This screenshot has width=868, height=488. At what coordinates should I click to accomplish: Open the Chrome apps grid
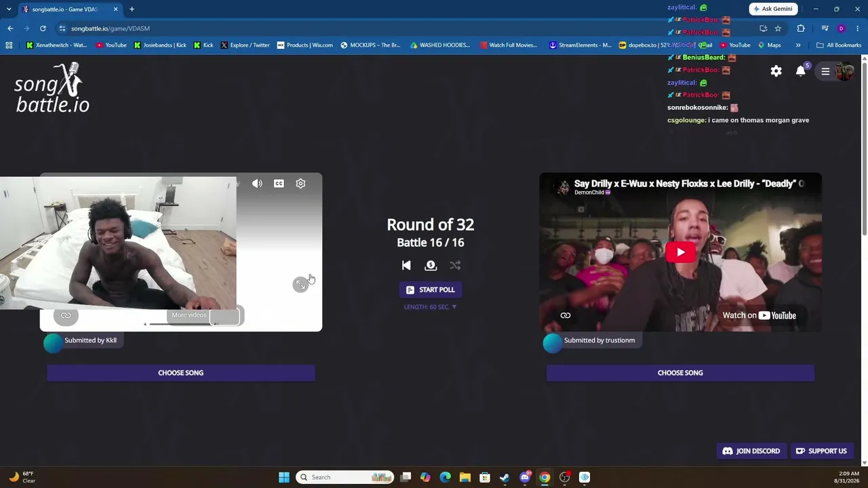(x=9, y=45)
